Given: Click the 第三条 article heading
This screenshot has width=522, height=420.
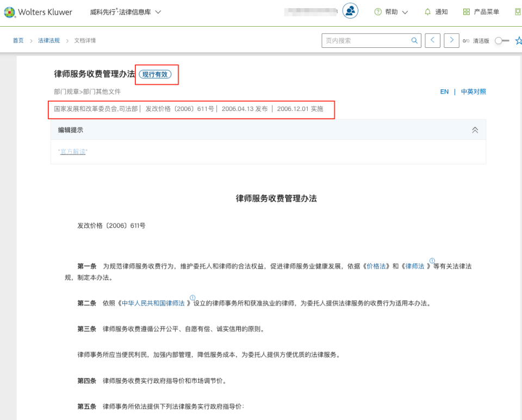Looking at the screenshot, I should click(87, 329).
